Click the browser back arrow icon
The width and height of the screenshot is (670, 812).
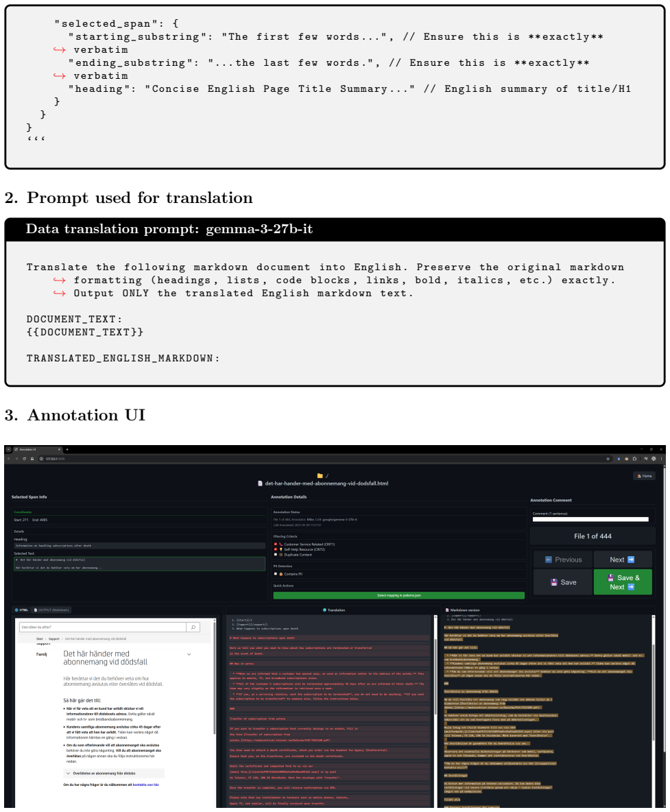pyautogui.click(x=9, y=459)
